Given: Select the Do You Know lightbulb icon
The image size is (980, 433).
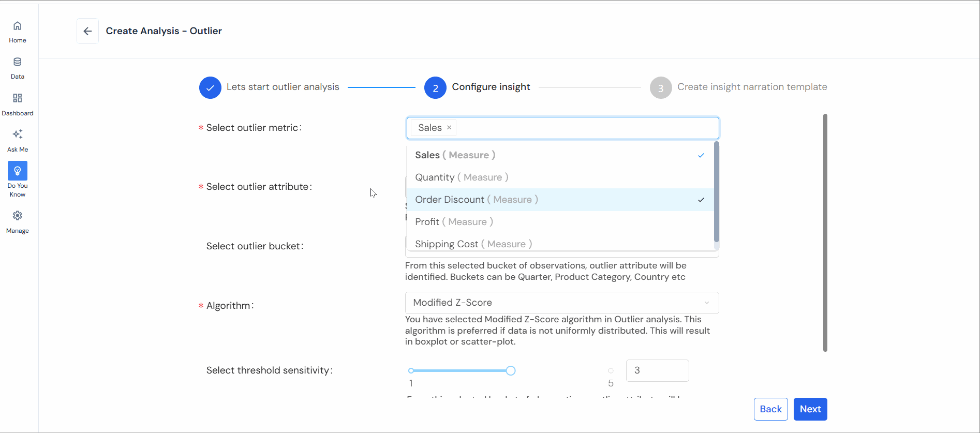Looking at the screenshot, I should click(18, 171).
